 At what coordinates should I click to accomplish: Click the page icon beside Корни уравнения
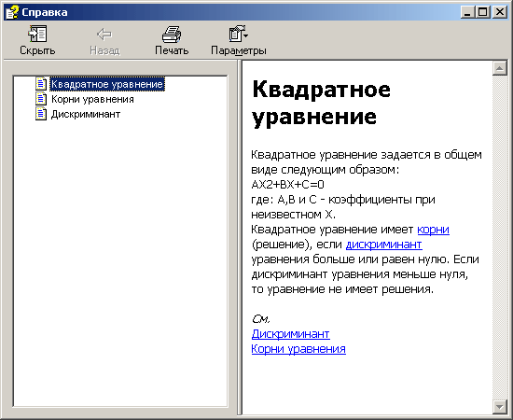point(41,99)
